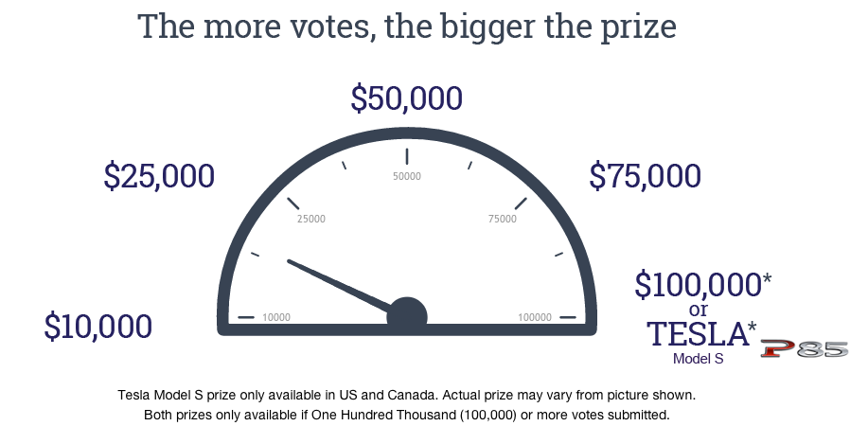Click the 'Both prizes only available' disclaimer line

(407, 415)
